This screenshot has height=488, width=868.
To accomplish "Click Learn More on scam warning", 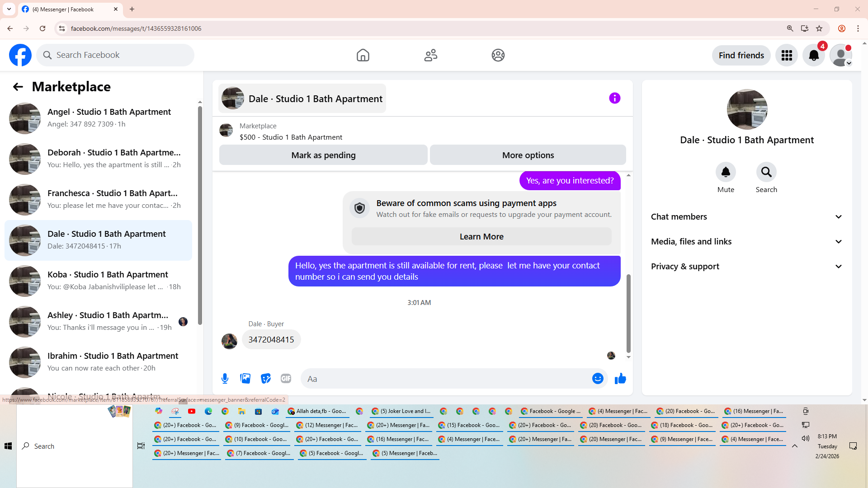I will [481, 237].
